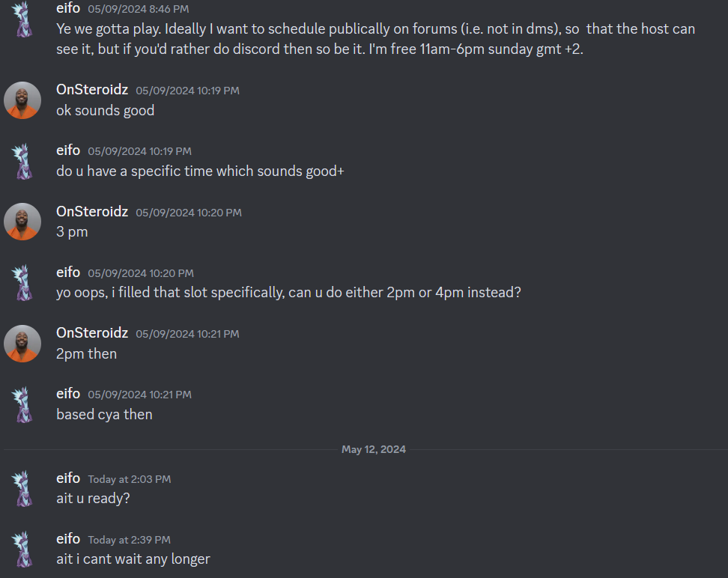Click eifo's avatar beside the 8:46 PM message

(22, 19)
